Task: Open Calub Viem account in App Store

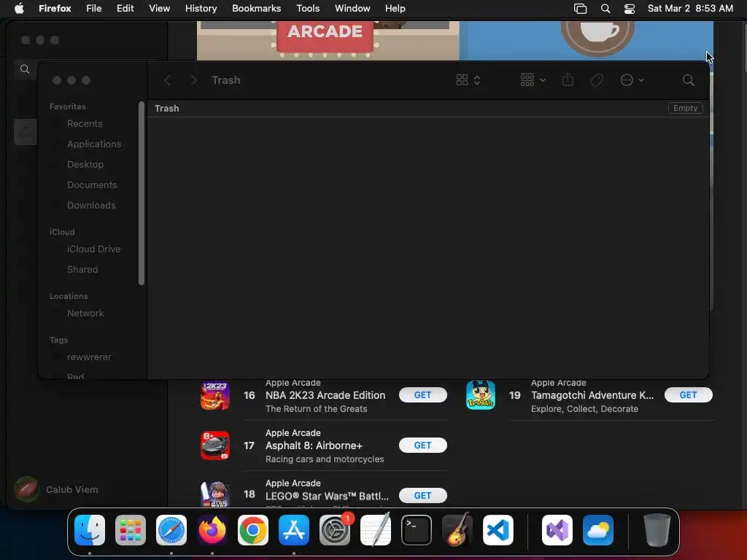Action: pos(55,489)
